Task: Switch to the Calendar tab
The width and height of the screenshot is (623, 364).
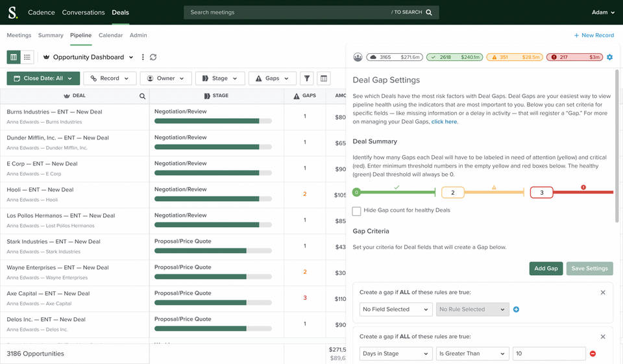Action: [110, 35]
